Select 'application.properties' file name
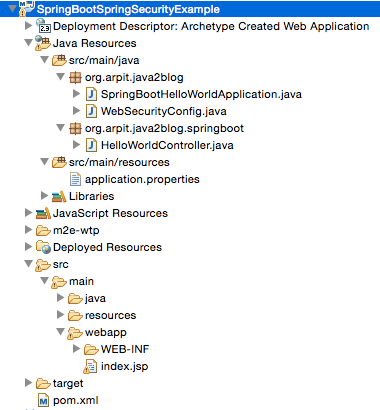The height and width of the screenshot is (410, 380). pos(142,180)
